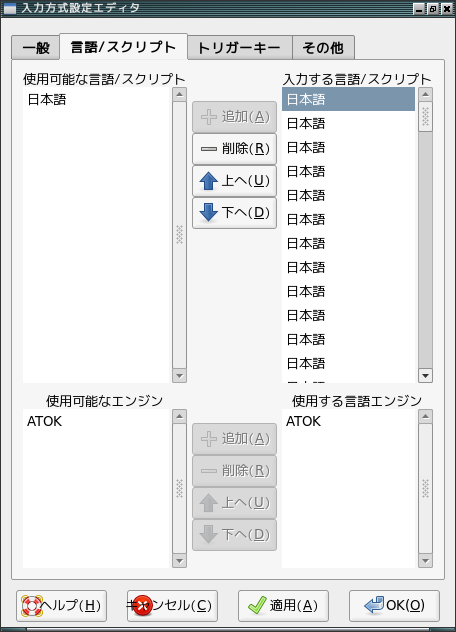Switch to the 一般 tab

pyautogui.click(x=35, y=48)
